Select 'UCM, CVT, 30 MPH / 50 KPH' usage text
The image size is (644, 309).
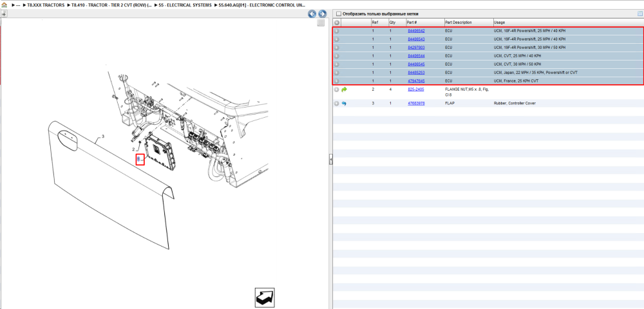click(518, 64)
